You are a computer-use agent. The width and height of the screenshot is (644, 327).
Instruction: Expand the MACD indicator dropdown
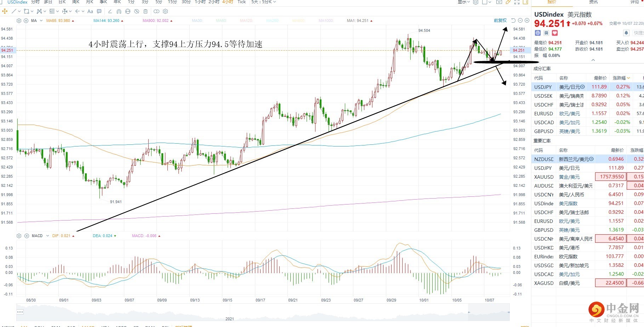click(x=47, y=236)
